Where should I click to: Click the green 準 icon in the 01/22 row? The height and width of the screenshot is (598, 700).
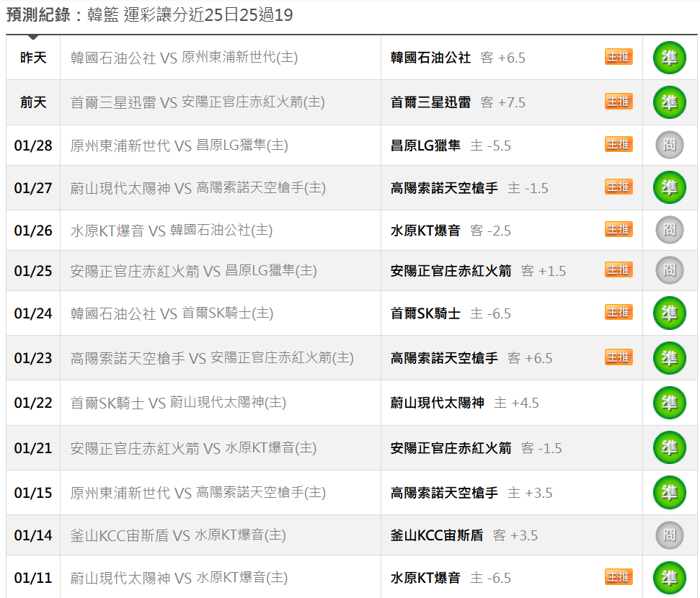[x=669, y=403]
